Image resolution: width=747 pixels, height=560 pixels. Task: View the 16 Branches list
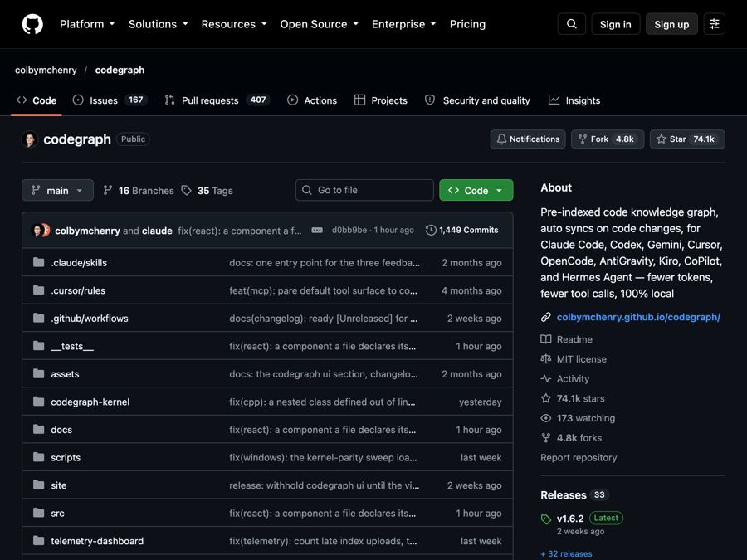point(139,191)
